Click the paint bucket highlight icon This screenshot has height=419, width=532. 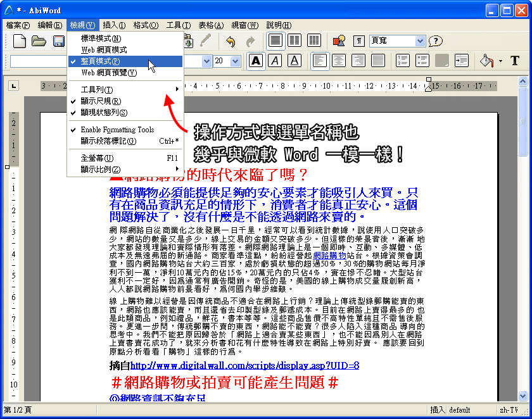click(486, 61)
